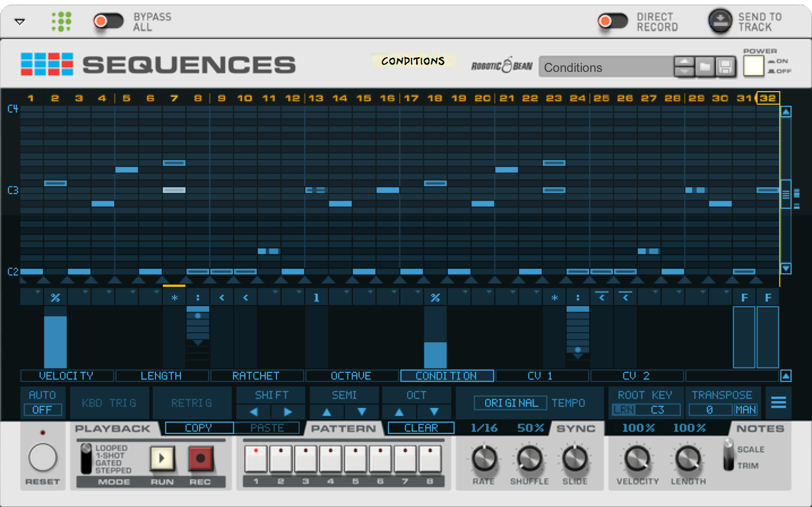Copy the pattern with the COPY button

[x=199, y=428]
